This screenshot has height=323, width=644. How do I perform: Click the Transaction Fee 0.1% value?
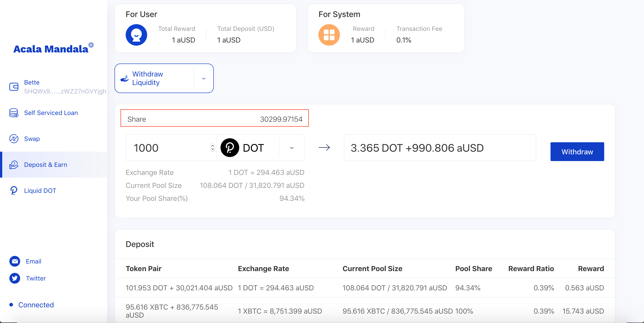[x=404, y=40]
